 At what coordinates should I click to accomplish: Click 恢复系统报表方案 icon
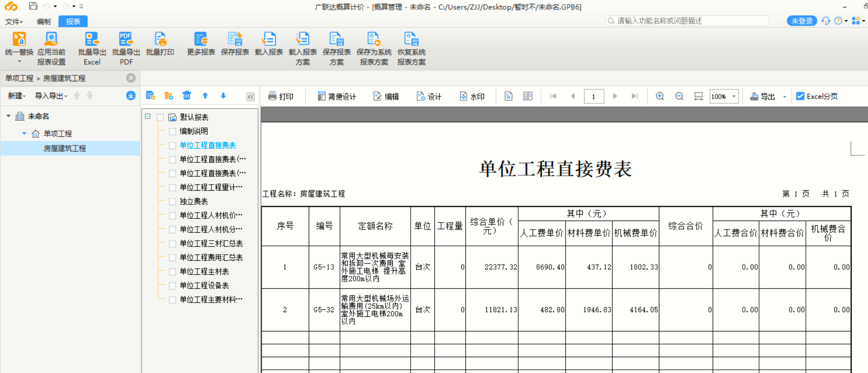pos(411,39)
